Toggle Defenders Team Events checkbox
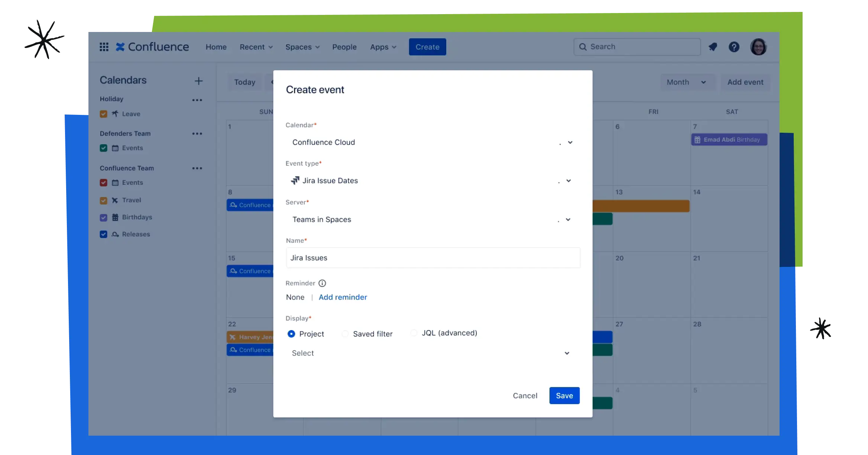This screenshot has width=868, height=455. 104,148
